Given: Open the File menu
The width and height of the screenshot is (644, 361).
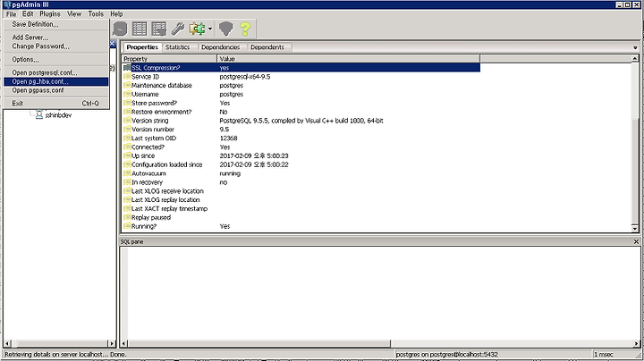Looking at the screenshot, I should (x=11, y=14).
